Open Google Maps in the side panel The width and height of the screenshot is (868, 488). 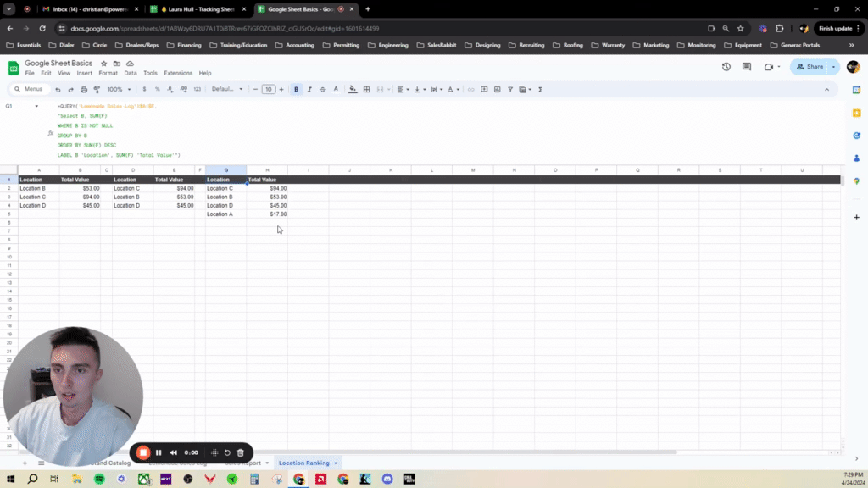[x=857, y=180]
